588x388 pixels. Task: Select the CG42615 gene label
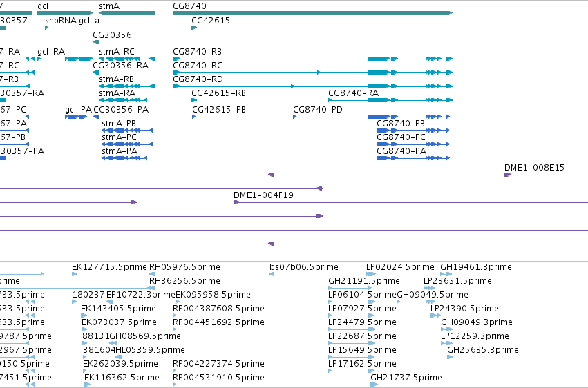click(x=211, y=20)
